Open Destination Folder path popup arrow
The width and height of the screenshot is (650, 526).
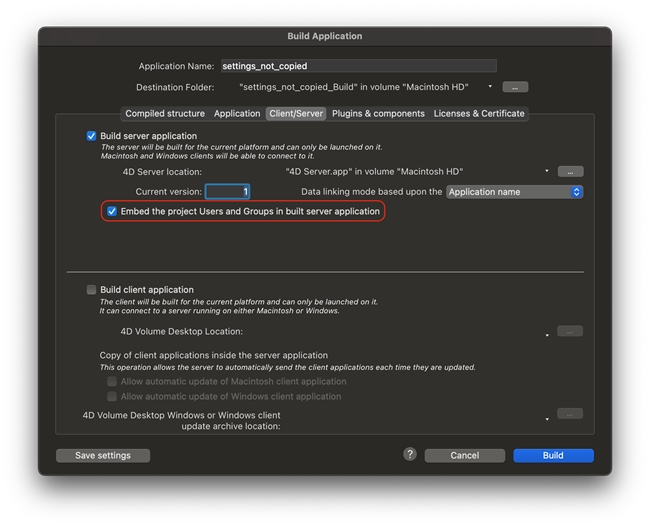490,88
